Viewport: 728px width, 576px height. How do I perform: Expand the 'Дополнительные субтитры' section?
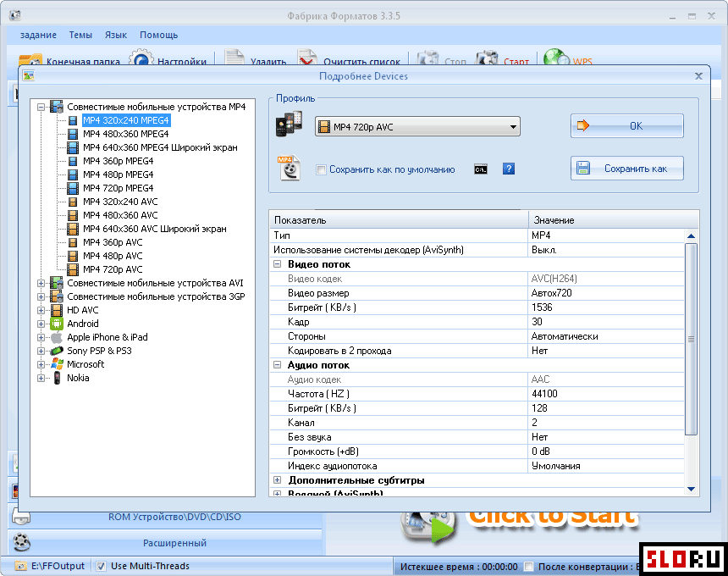[x=277, y=479]
